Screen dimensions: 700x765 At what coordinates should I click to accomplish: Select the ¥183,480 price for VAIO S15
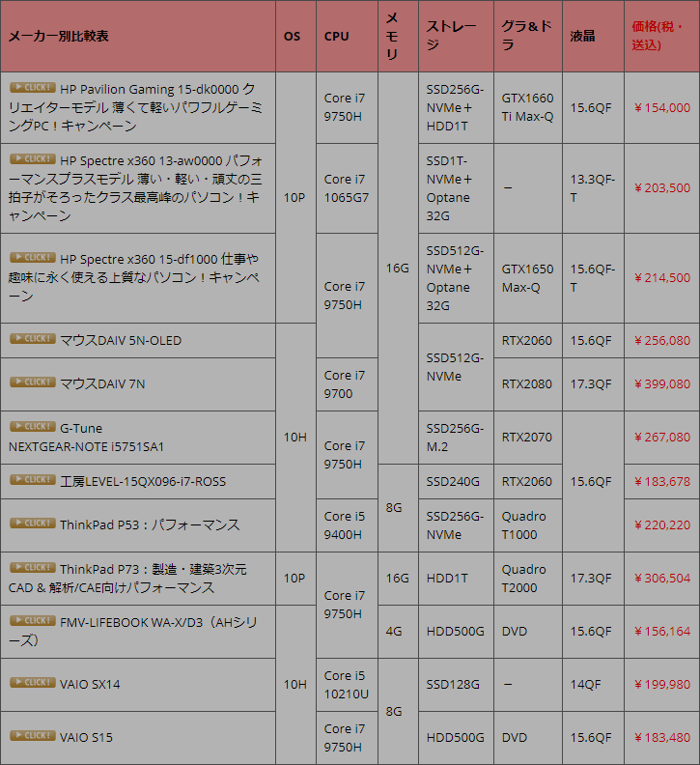(661, 737)
